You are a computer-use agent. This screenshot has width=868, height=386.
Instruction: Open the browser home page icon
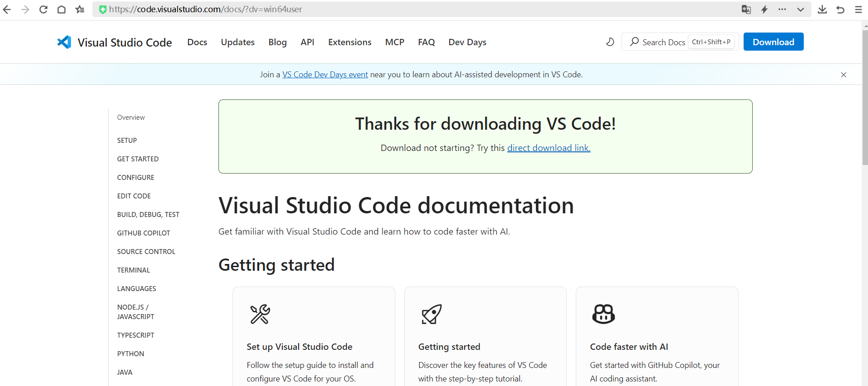[62, 9]
